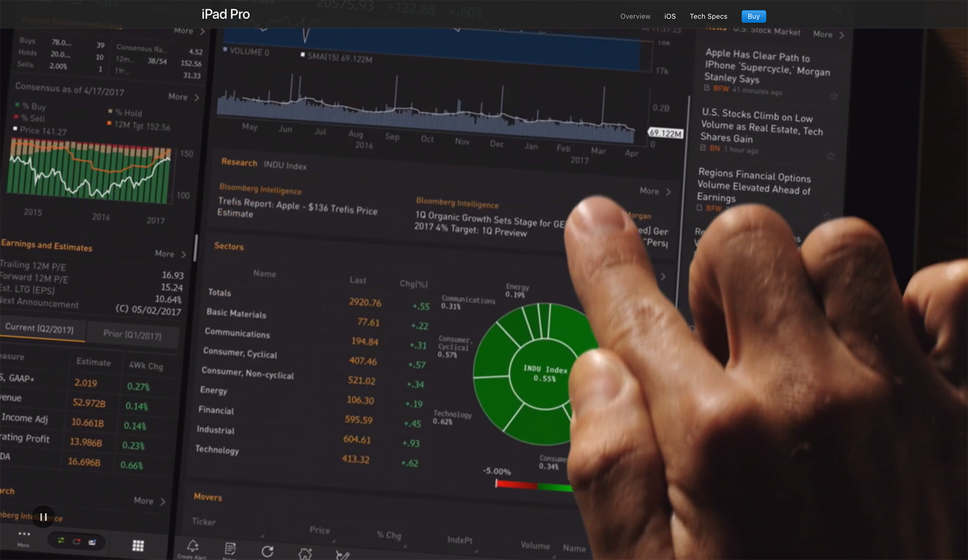Switch to Current (Q2/2017) tab
The image size is (968, 560).
tap(40, 328)
